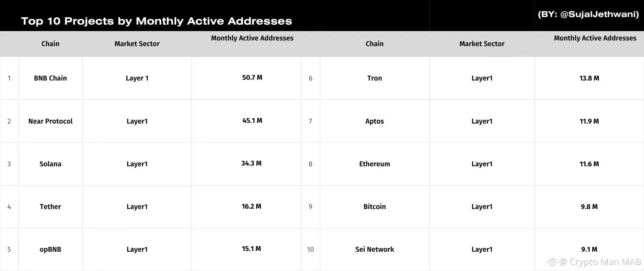Select the BNB Chain cell
Screen dimensions: 644x271
pos(50,78)
